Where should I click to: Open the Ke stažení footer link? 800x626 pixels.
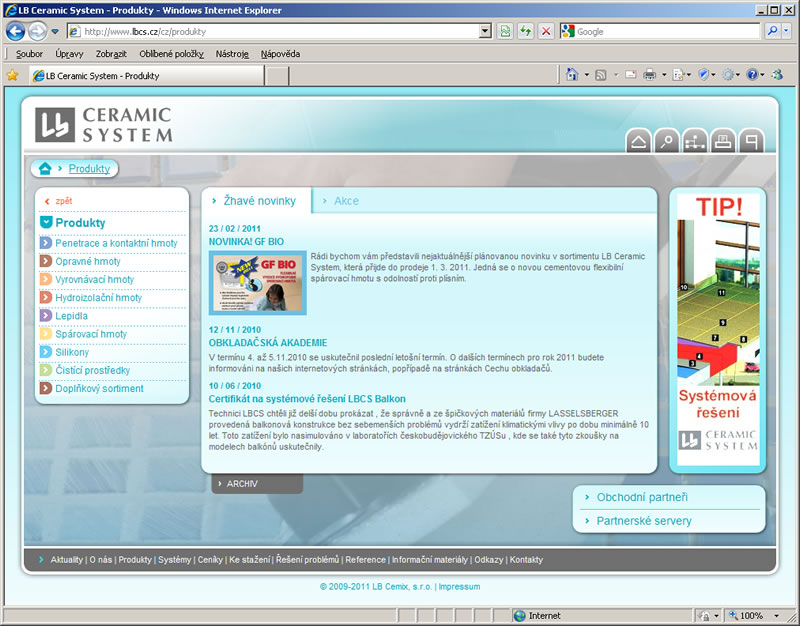click(x=249, y=560)
